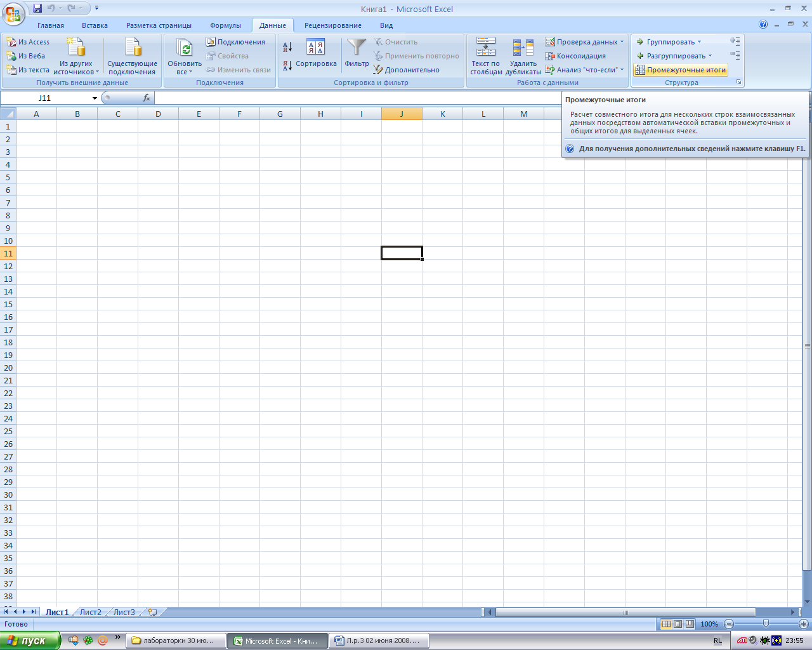Click Из текста data import
The width and height of the screenshot is (812, 650).
28,70
